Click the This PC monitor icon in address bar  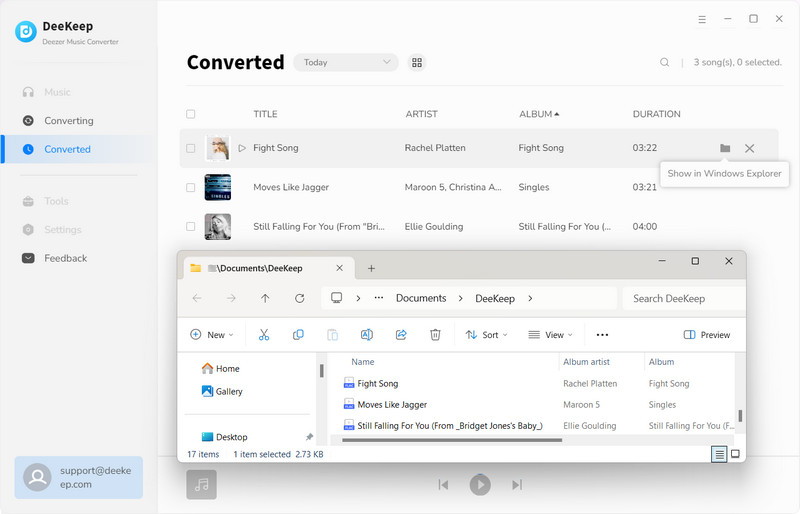point(336,298)
